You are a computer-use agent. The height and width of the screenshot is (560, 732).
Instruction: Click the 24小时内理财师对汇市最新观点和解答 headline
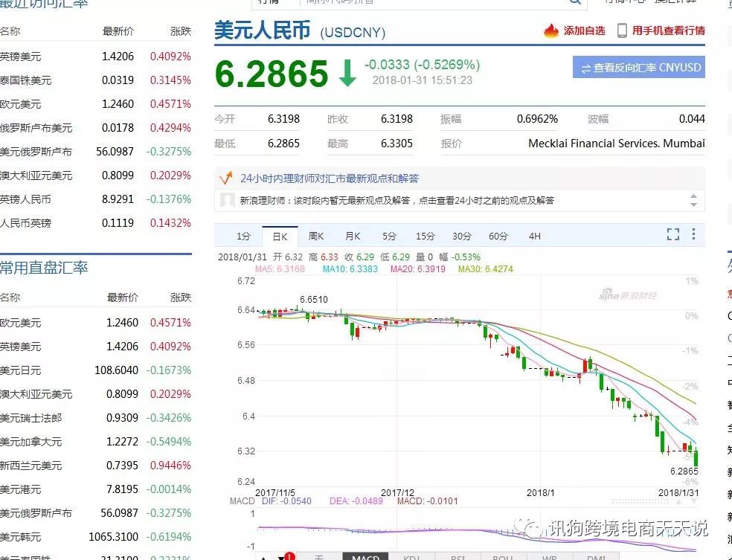point(329,178)
